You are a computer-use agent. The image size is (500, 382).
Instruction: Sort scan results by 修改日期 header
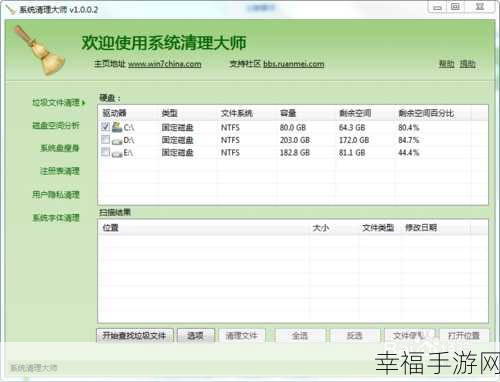coord(421,228)
